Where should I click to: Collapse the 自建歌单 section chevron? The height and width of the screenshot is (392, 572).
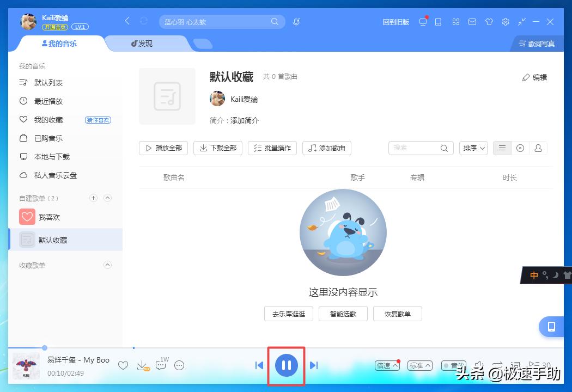(107, 198)
